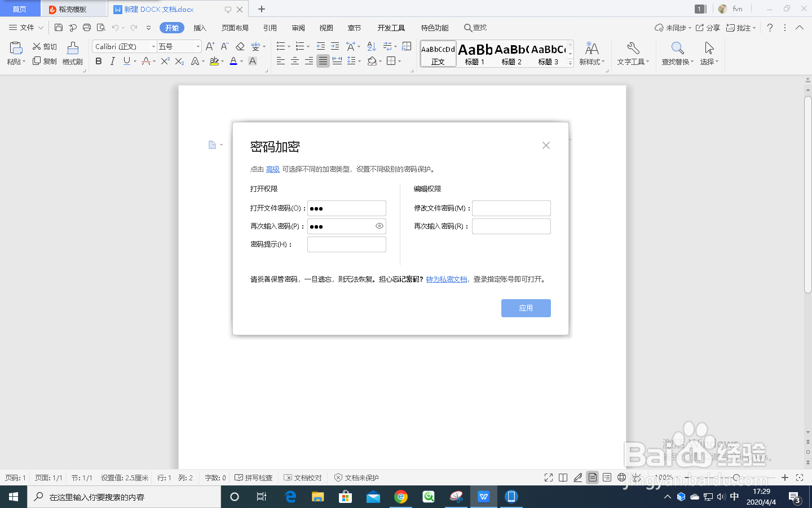Click the Select (选择) cursor tool
Viewport: 812px width, 508px height.
pos(709,54)
